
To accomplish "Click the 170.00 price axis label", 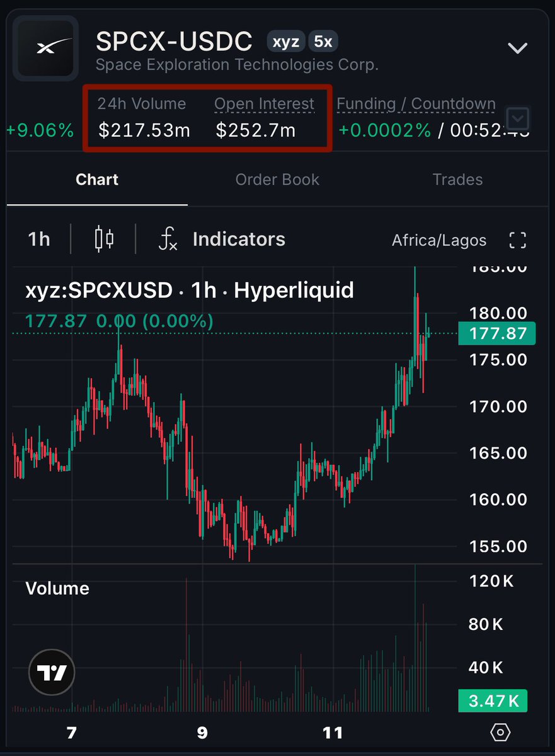I will 498,406.
